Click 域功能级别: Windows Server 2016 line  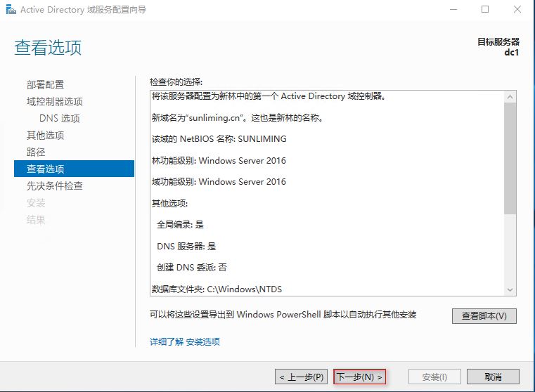(219, 182)
